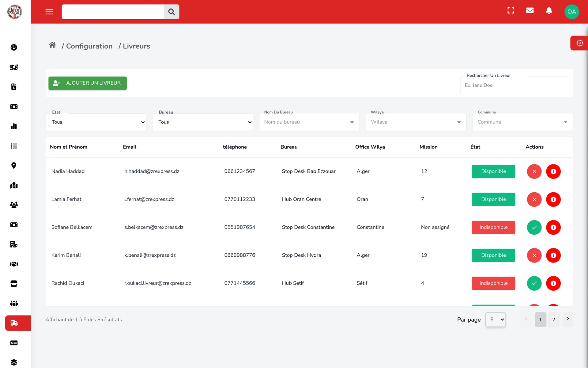
Task: View info for Rachid Oukaci
Action: click(x=553, y=283)
